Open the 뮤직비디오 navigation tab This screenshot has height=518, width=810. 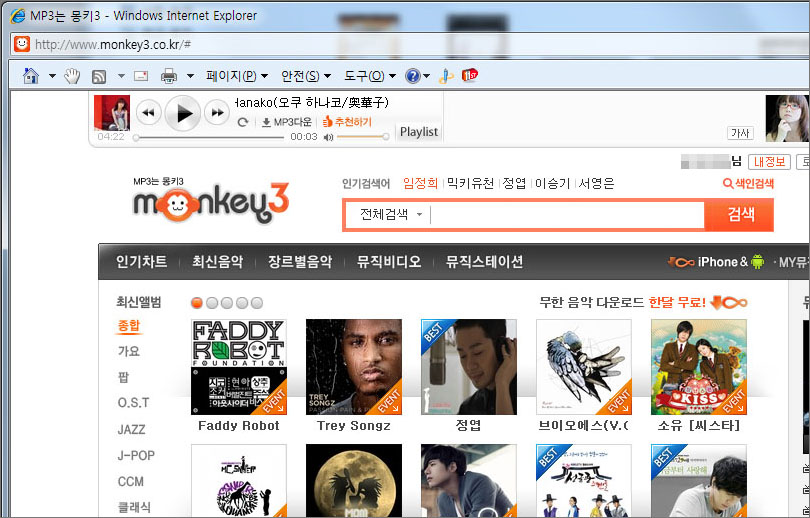coord(388,262)
